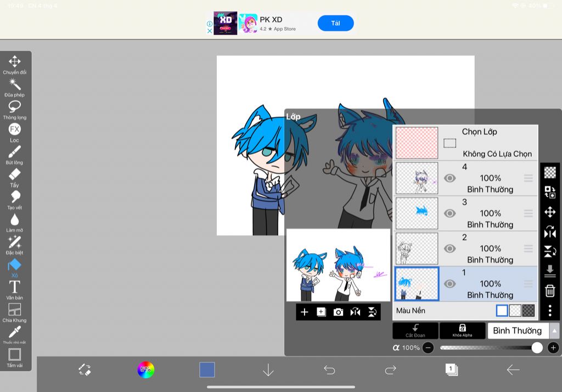Tap the flip horizontal icon below preview
The height and width of the screenshot is (392, 562).
tap(355, 312)
